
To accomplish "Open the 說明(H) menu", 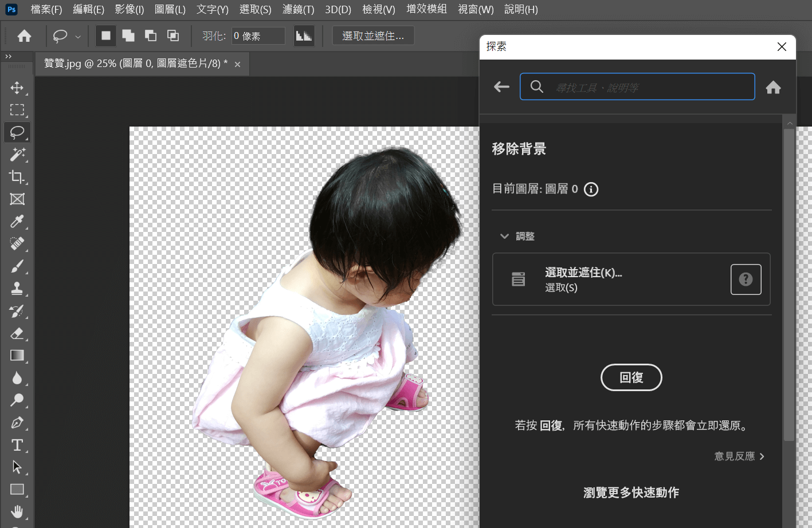I will click(521, 9).
